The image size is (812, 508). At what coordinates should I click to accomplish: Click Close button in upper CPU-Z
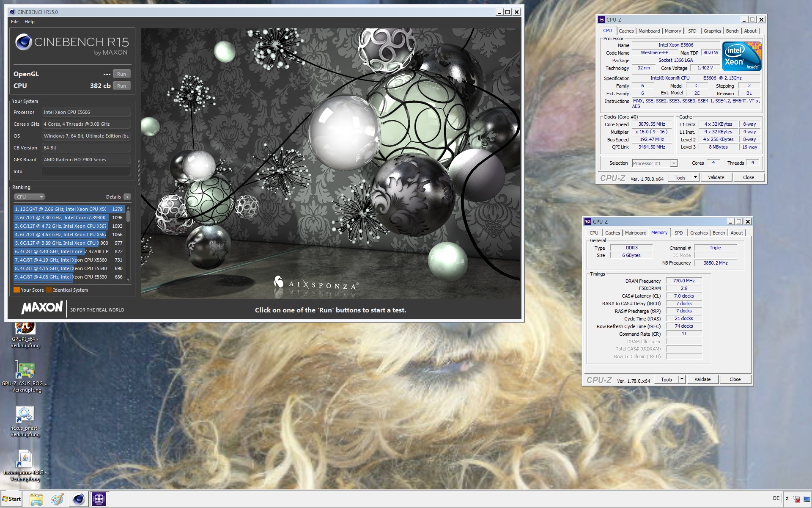pyautogui.click(x=749, y=178)
